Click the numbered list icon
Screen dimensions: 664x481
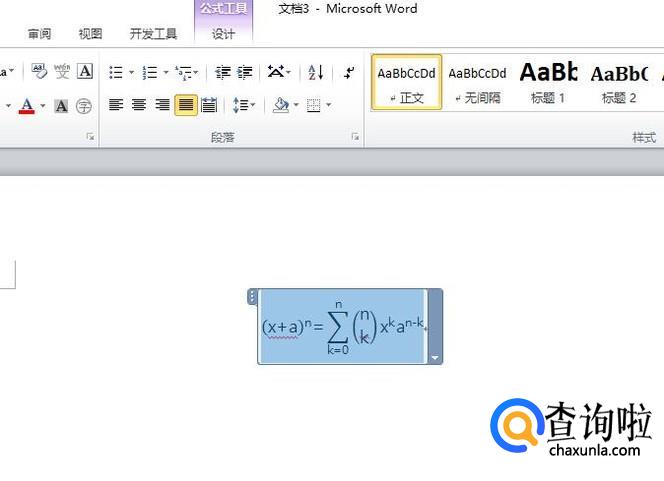(150, 72)
